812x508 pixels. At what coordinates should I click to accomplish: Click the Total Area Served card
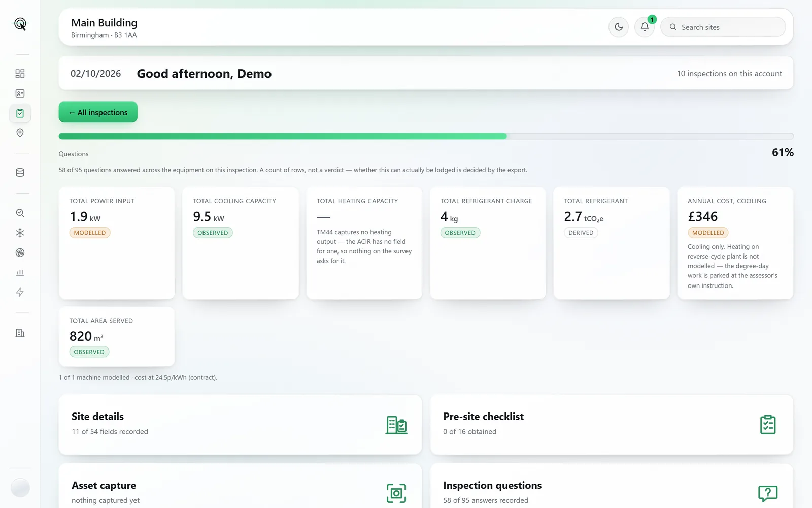(117, 337)
